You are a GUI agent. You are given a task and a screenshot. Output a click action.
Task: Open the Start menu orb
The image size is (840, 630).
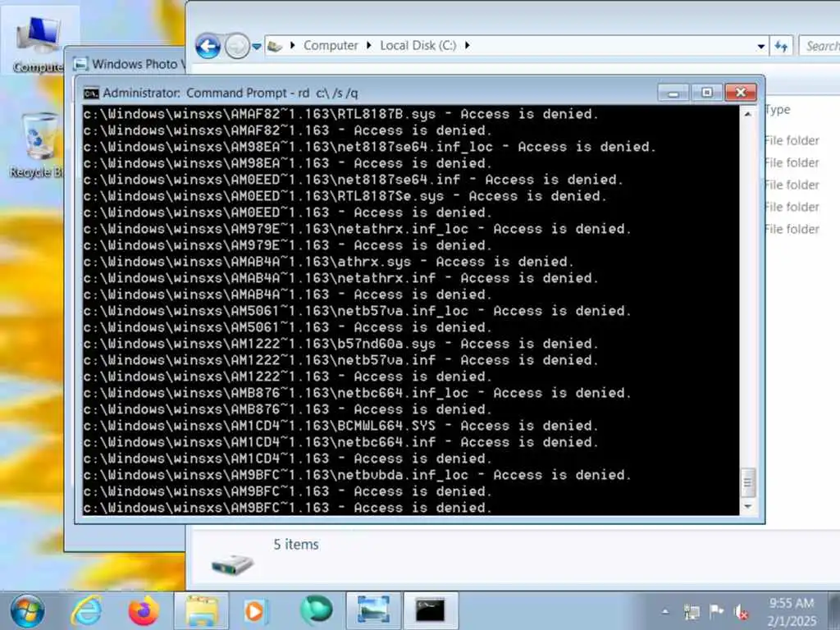27,610
